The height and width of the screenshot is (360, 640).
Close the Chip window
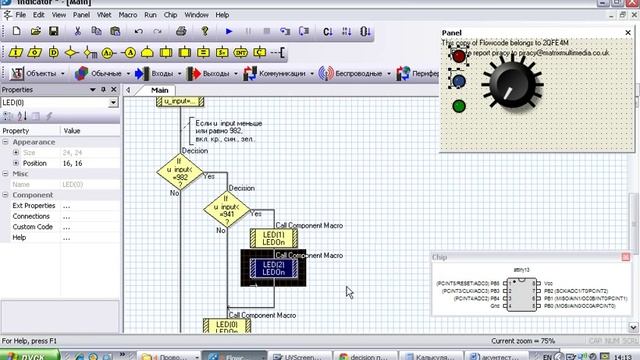click(626, 257)
